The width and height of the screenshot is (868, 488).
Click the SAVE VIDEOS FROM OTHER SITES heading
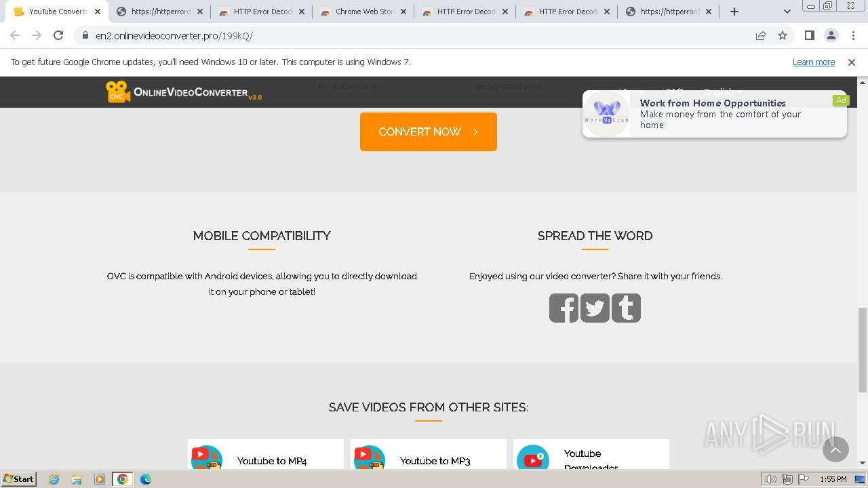click(429, 407)
